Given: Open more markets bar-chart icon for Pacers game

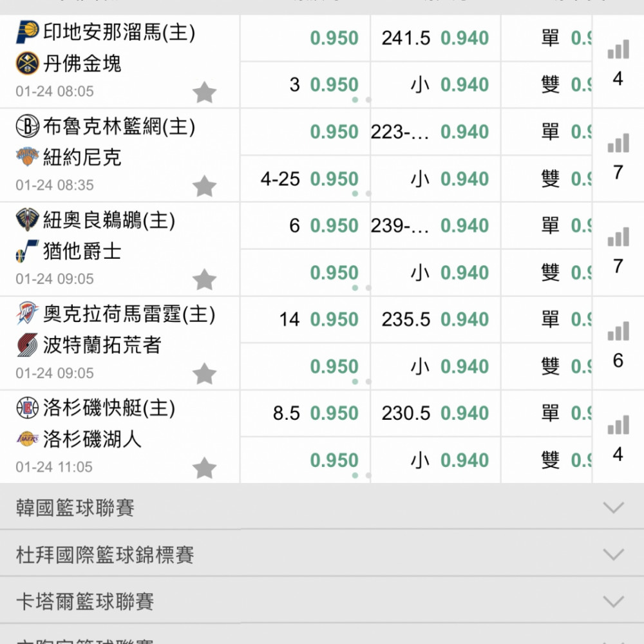Looking at the screenshot, I should click(618, 50).
